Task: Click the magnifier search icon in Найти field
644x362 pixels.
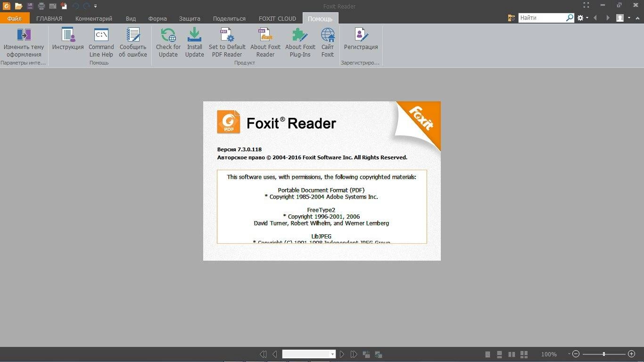Action: (x=570, y=18)
